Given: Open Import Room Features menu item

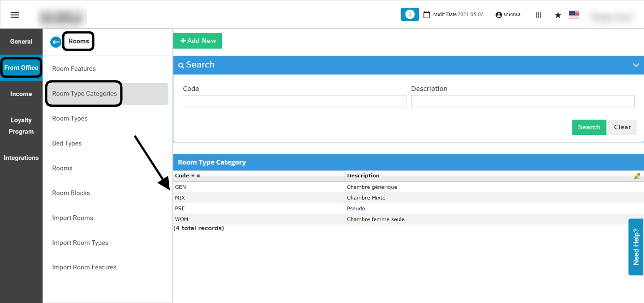Looking at the screenshot, I should point(84,267).
